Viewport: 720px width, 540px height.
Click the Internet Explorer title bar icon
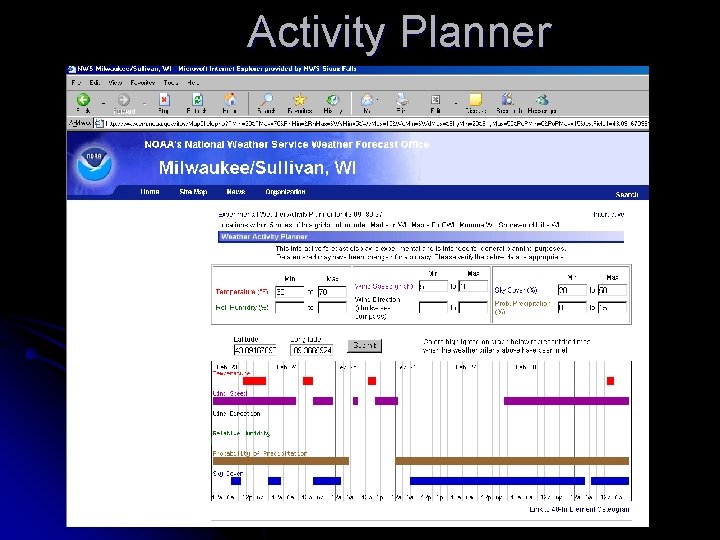point(72,69)
